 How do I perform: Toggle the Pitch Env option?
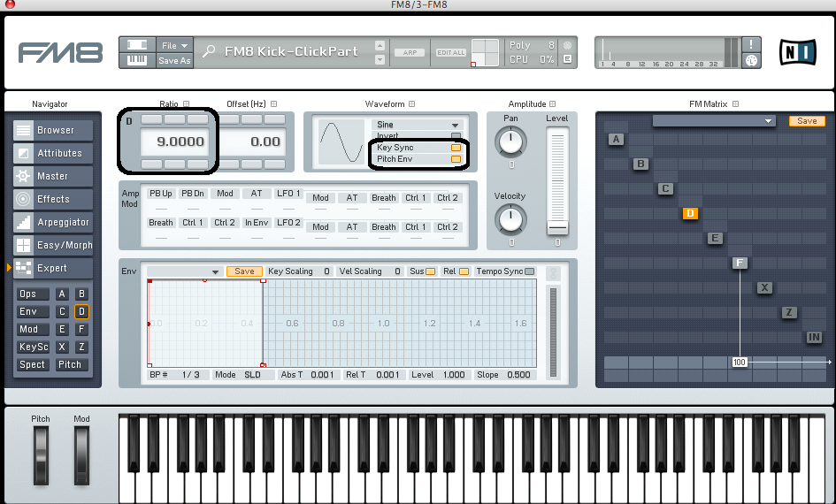tap(456, 159)
